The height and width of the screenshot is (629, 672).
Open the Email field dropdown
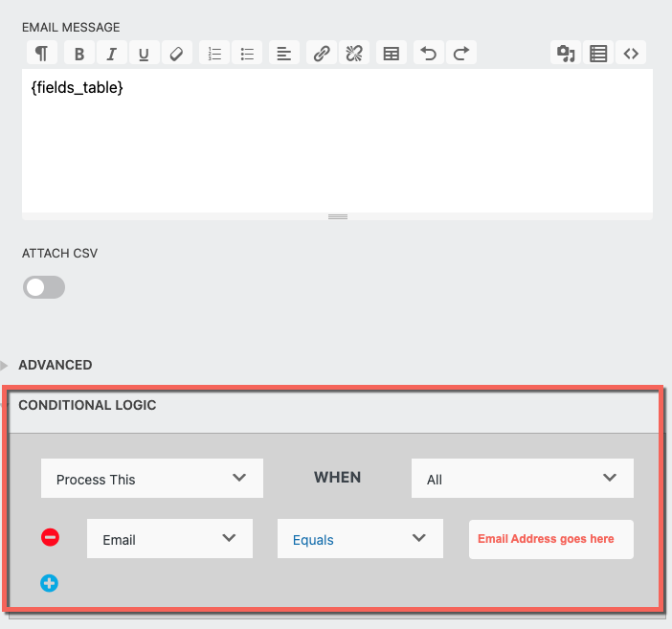169,539
